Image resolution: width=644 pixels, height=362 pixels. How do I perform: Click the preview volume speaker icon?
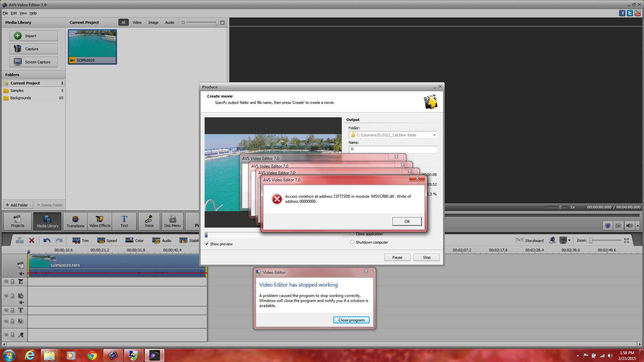pyautogui.click(x=629, y=226)
